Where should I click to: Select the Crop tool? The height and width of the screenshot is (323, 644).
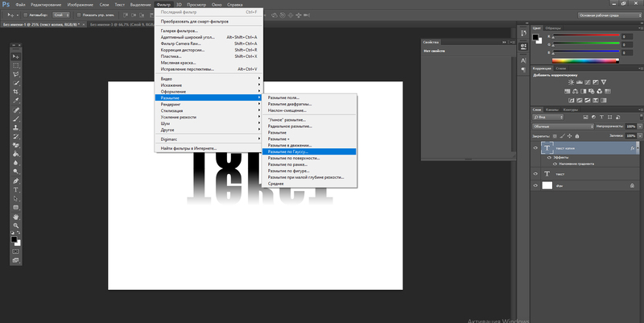click(x=14, y=92)
